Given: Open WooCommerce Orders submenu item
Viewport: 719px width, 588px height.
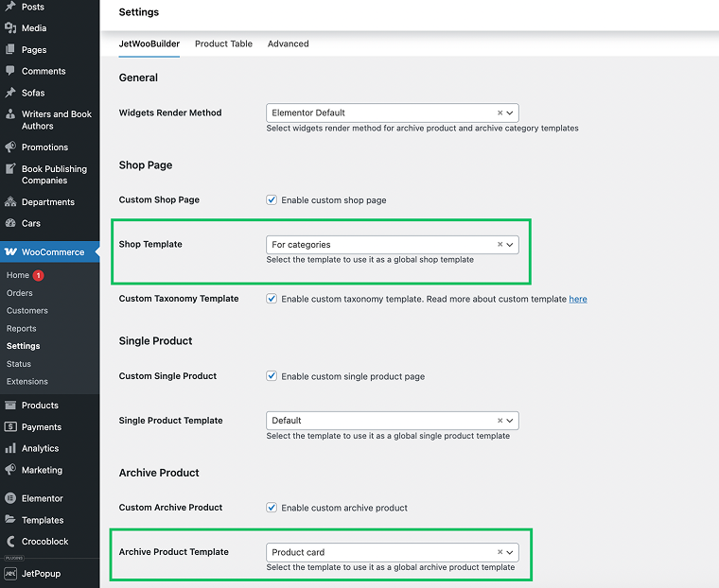Looking at the screenshot, I should click(20, 293).
